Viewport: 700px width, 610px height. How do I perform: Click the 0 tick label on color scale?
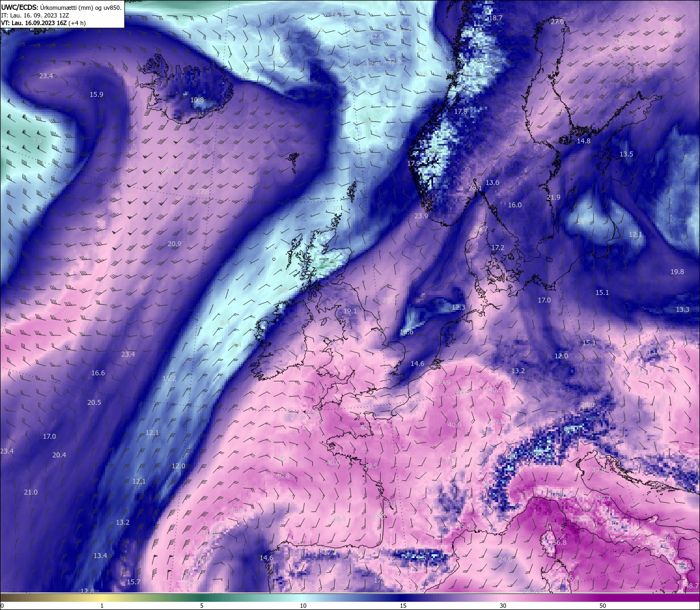click(x=2, y=606)
